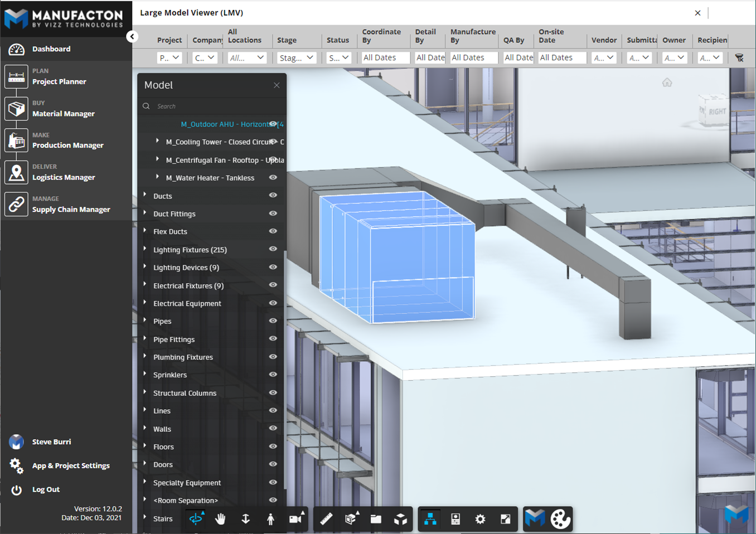Expand the M_Water Heater - Tankless node
The image size is (756, 534).
[157, 177]
